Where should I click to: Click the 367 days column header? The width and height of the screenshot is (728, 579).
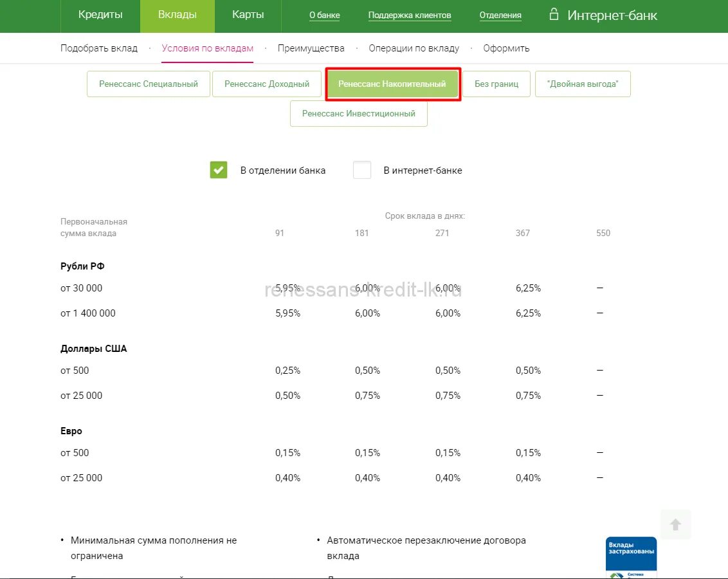(x=523, y=233)
